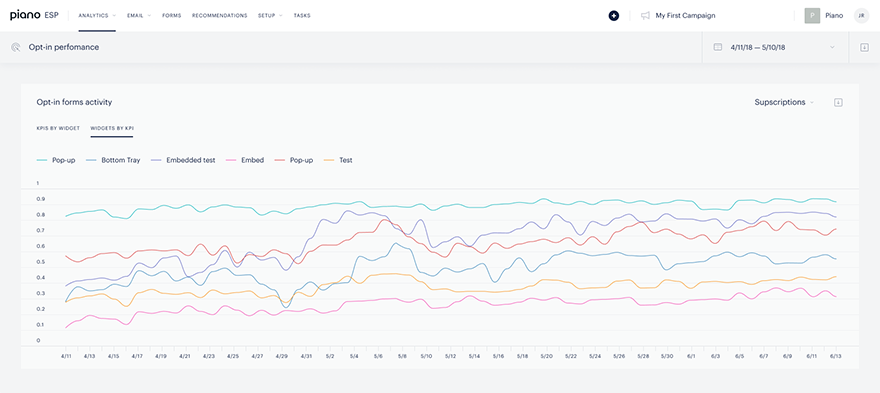Open the Analytics menu

point(97,16)
